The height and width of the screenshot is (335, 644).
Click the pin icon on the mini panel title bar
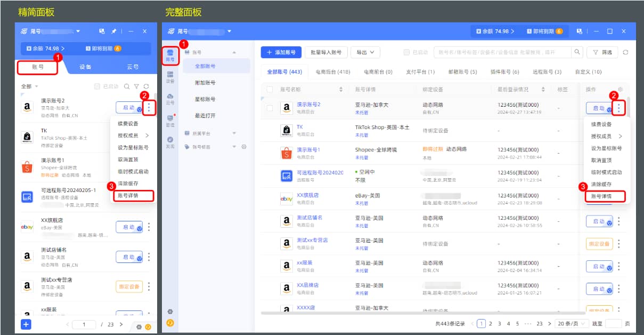click(113, 30)
